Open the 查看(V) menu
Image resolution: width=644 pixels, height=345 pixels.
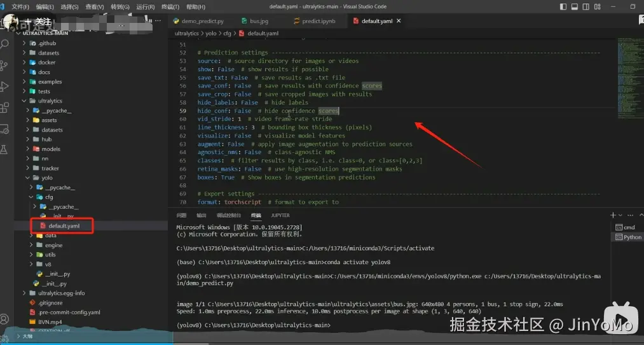(x=95, y=6)
